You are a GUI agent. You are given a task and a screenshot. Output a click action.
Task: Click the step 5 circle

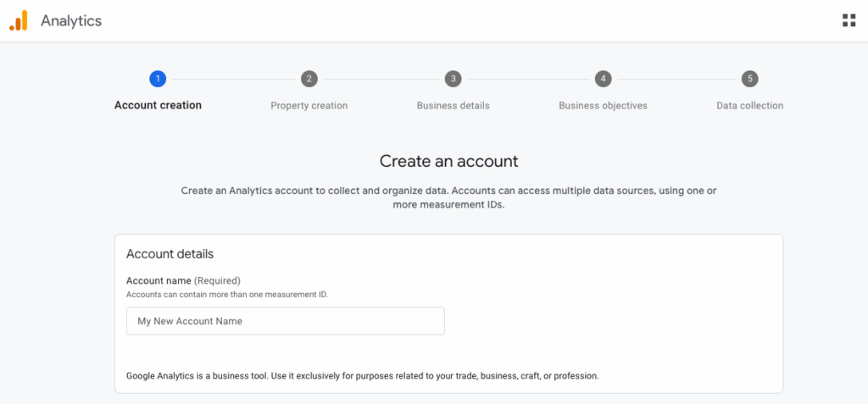coord(749,79)
